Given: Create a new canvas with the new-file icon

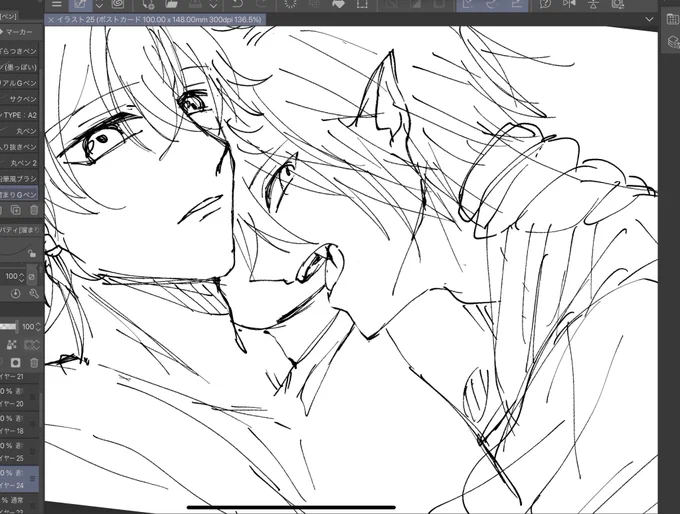Looking at the screenshot, I should (148, 4).
